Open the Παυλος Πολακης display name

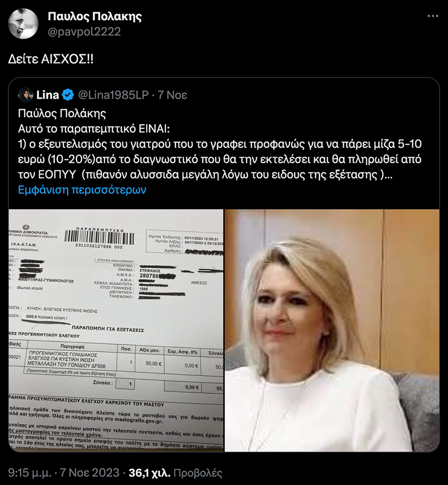click(x=94, y=17)
